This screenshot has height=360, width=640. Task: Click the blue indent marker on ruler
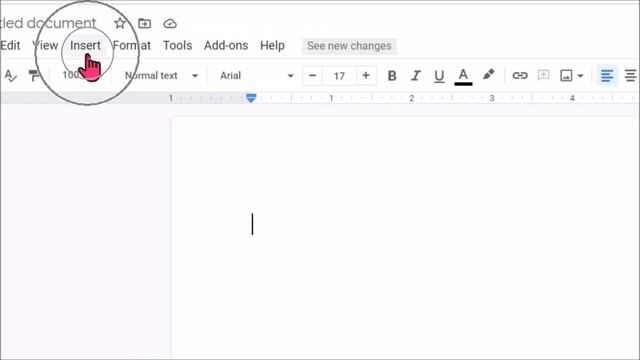click(x=251, y=98)
